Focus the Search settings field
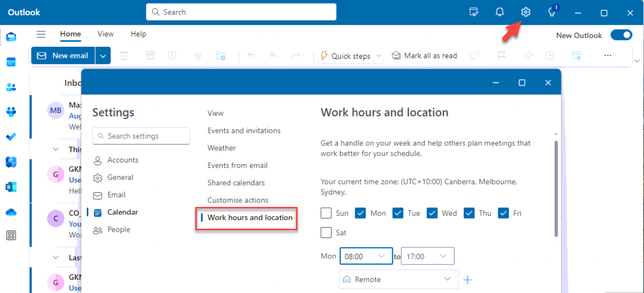The height and width of the screenshot is (293, 644). (141, 136)
